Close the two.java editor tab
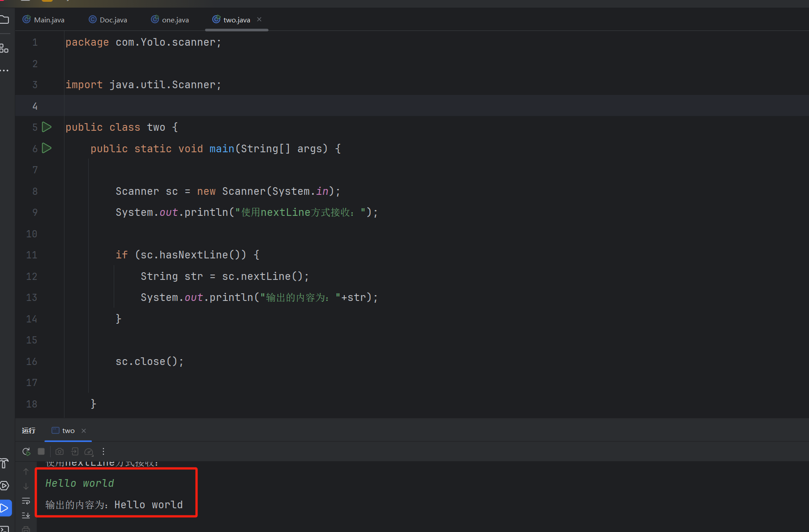The image size is (809, 532). coord(259,19)
